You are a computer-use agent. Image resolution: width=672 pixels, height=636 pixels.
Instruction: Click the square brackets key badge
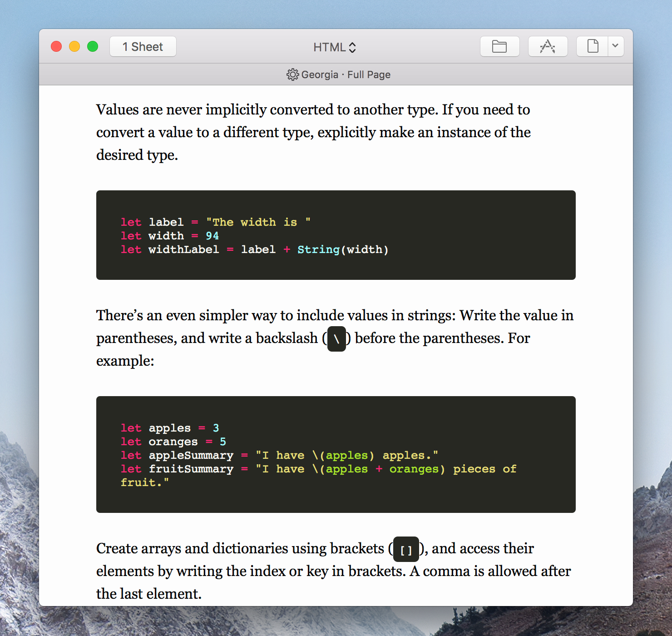[405, 550]
